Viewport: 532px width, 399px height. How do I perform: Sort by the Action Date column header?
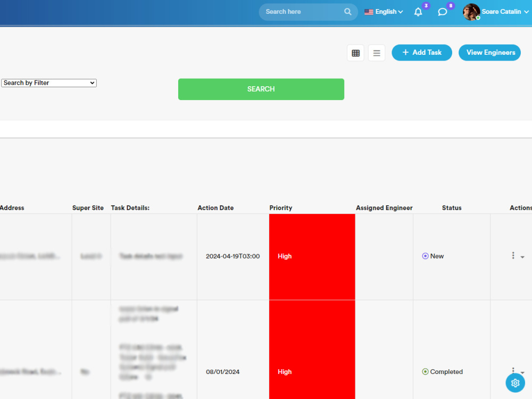215,208
